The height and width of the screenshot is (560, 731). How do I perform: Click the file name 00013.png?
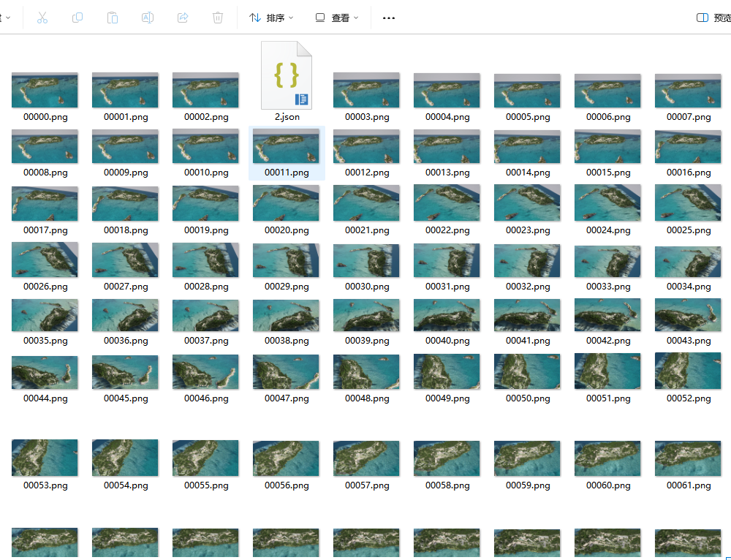pos(447,173)
